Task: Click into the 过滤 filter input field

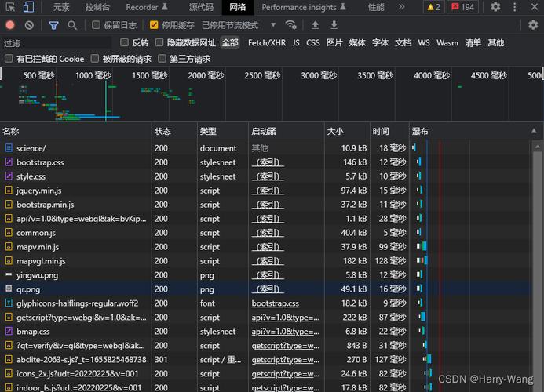Action: click(57, 43)
